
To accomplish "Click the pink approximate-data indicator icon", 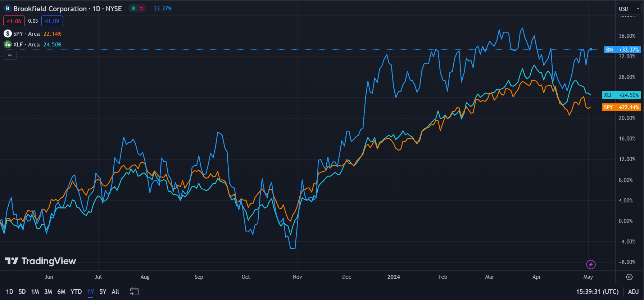I will 142,8.
